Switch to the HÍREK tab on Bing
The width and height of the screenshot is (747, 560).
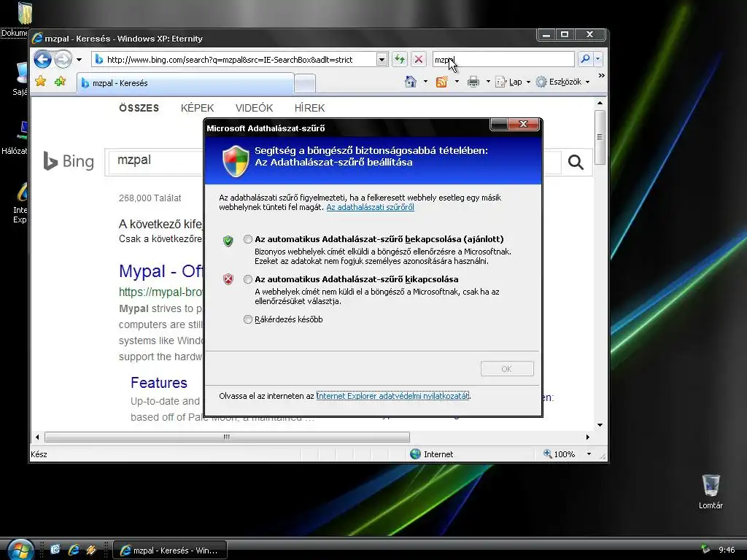[309, 108]
